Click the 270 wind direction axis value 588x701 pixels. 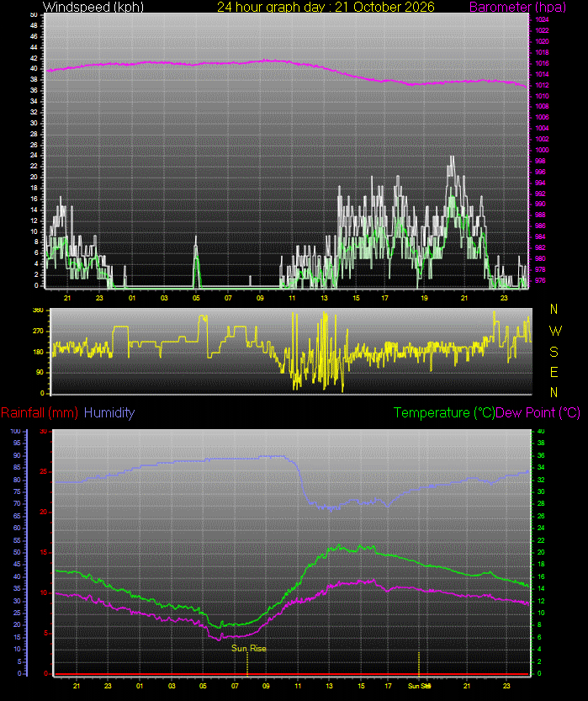[x=39, y=332]
